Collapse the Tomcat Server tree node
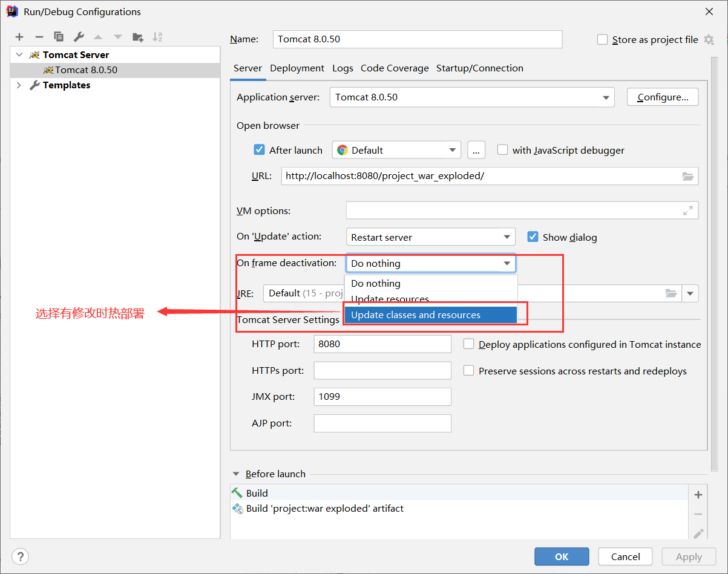This screenshot has width=728, height=574. 19,54
